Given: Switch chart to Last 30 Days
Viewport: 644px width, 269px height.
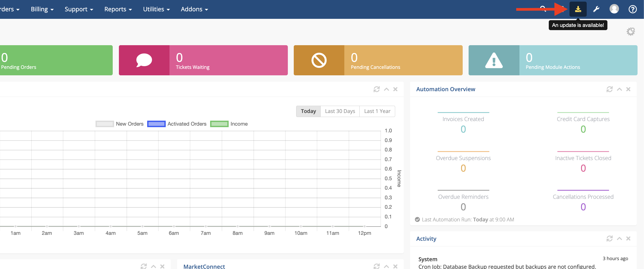Looking at the screenshot, I should (x=340, y=111).
